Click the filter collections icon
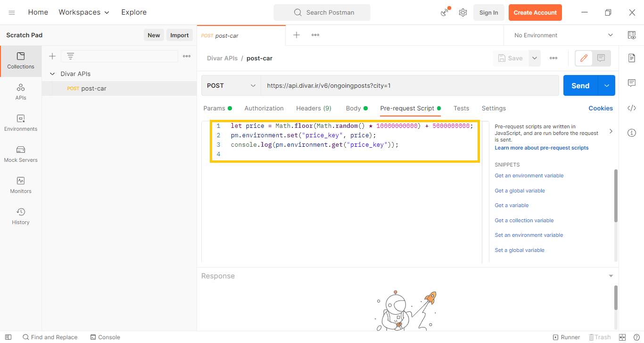 click(x=70, y=56)
